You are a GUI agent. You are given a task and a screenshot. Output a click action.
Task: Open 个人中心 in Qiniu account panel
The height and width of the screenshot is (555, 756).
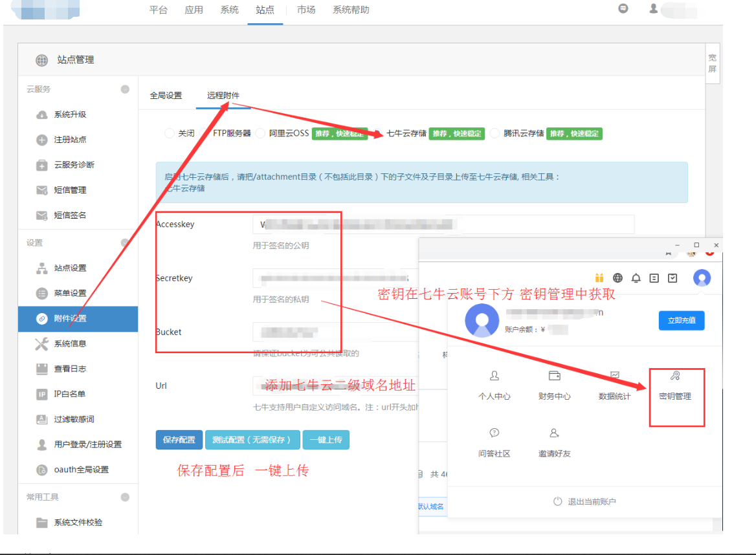coord(495,386)
